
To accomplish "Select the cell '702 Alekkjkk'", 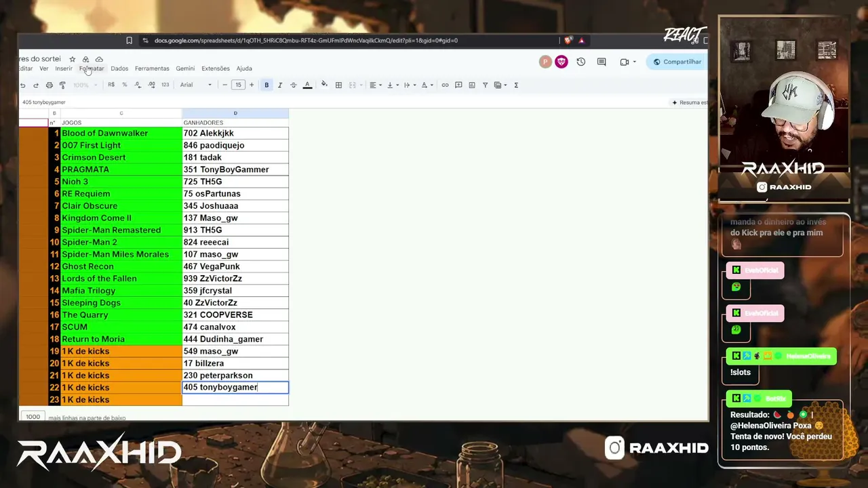I will point(235,134).
